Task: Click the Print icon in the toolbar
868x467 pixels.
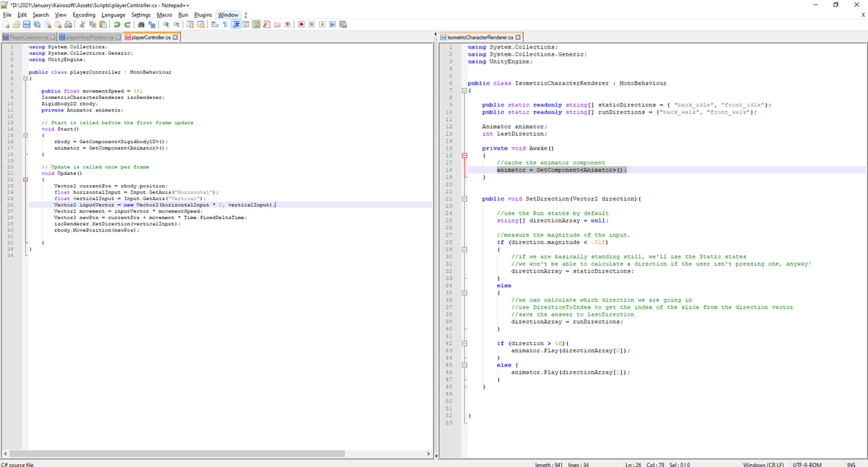Action: 67,24
